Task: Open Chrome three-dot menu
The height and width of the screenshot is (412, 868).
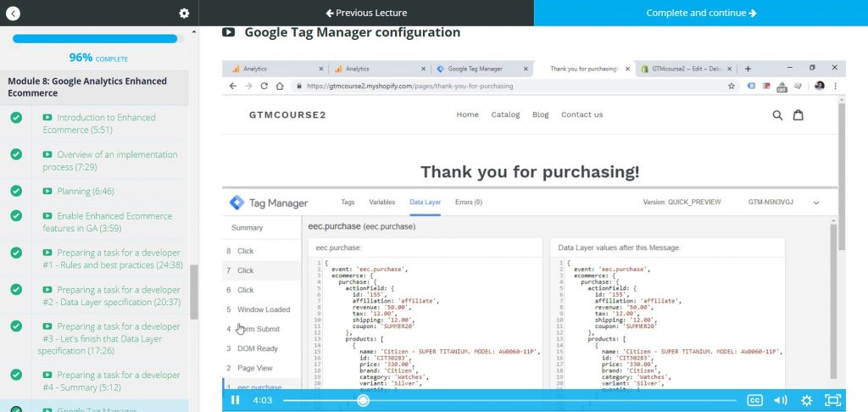Action: coord(835,86)
